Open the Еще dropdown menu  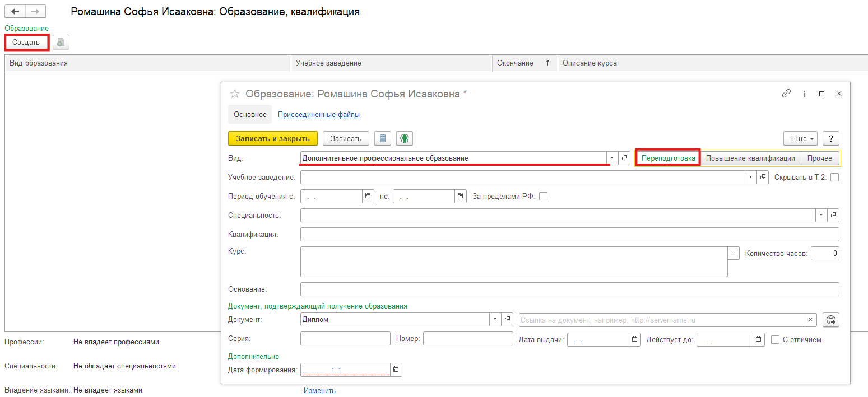[801, 138]
